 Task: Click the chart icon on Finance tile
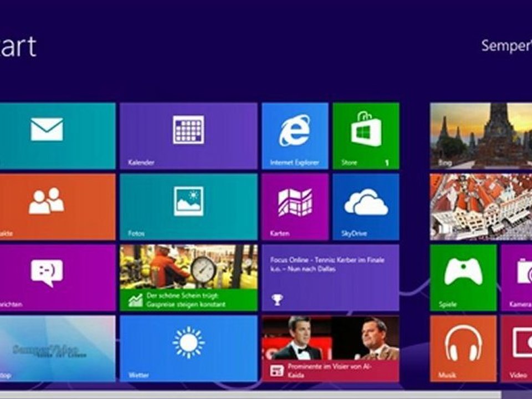pyautogui.click(x=135, y=300)
